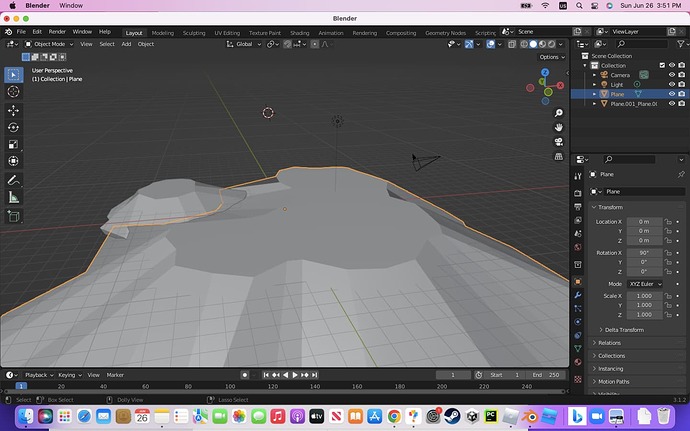Image resolution: width=690 pixels, height=431 pixels.
Task: Expand the Delta Transform panel
Action: (624, 330)
